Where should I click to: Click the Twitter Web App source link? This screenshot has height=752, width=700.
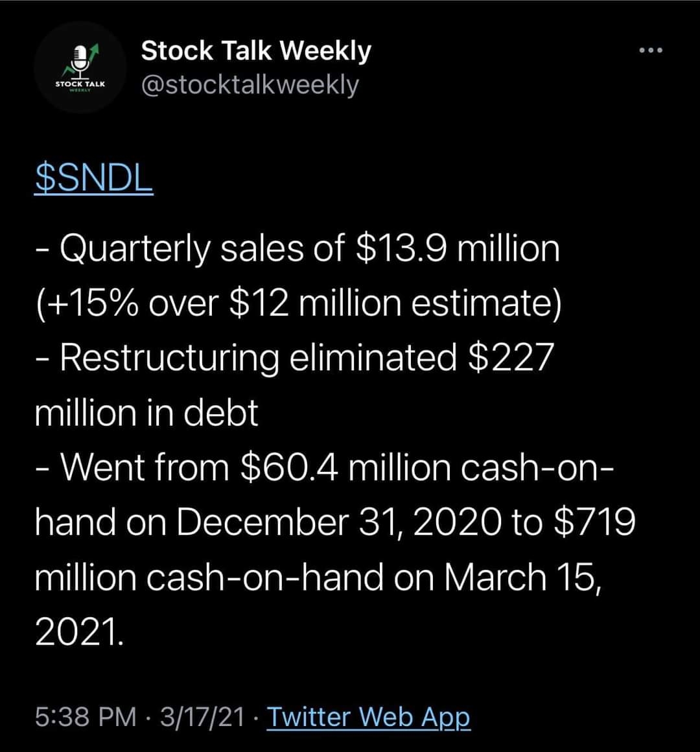tap(368, 717)
